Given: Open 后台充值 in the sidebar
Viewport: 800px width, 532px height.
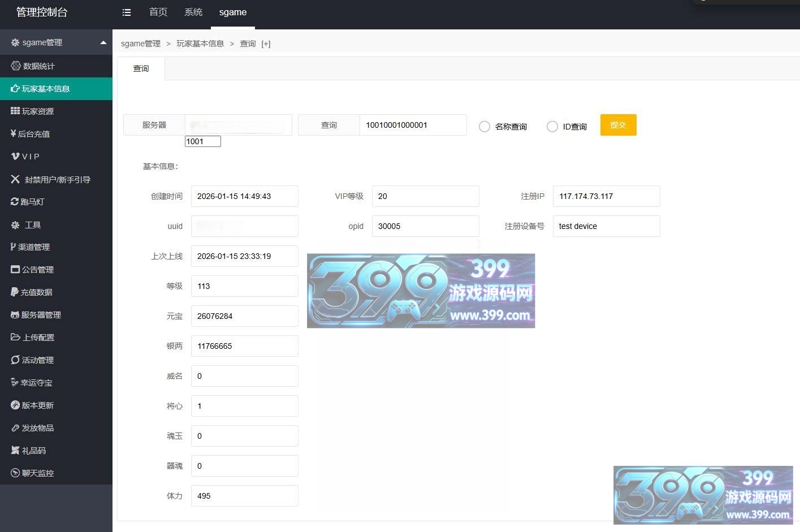Looking at the screenshot, I should click(x=56, y=134).
